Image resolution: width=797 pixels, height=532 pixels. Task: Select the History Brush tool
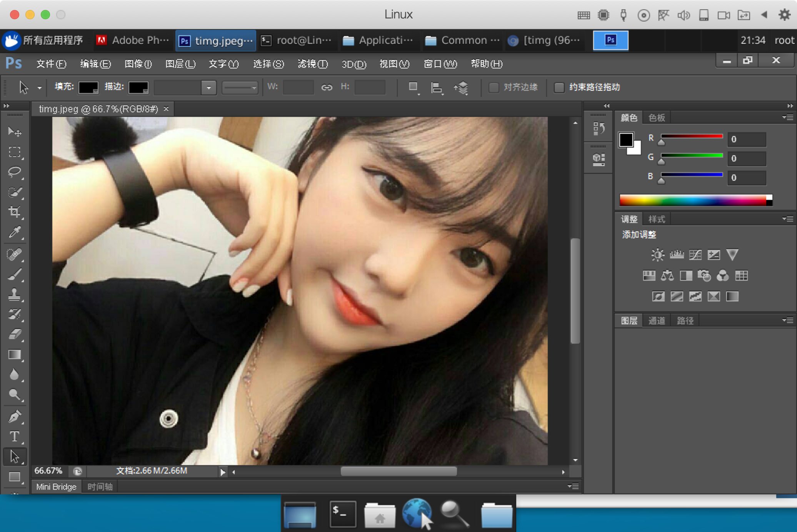15,314
